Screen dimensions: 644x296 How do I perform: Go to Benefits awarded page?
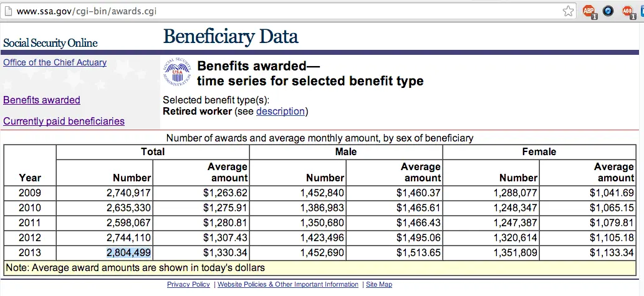(x=42, y=100)
